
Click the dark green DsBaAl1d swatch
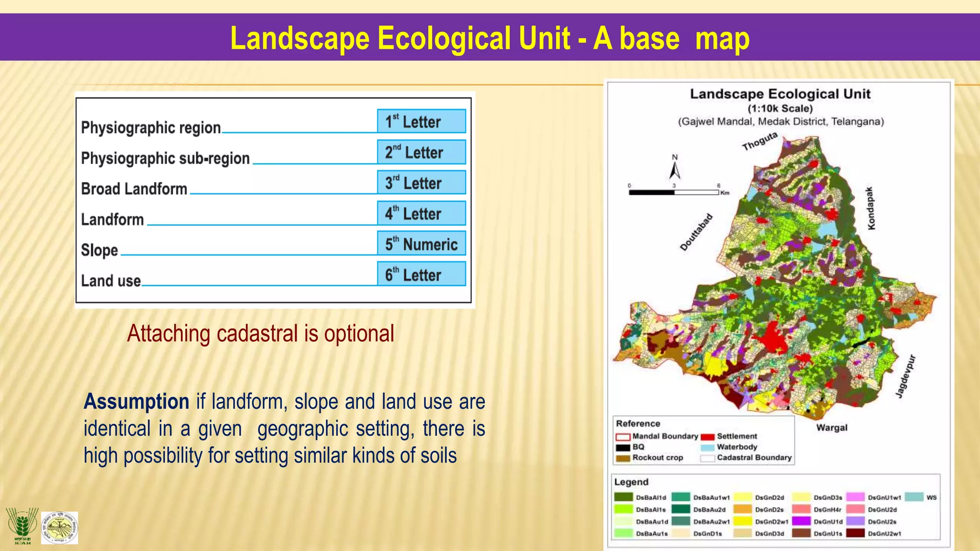pos(624,497)
